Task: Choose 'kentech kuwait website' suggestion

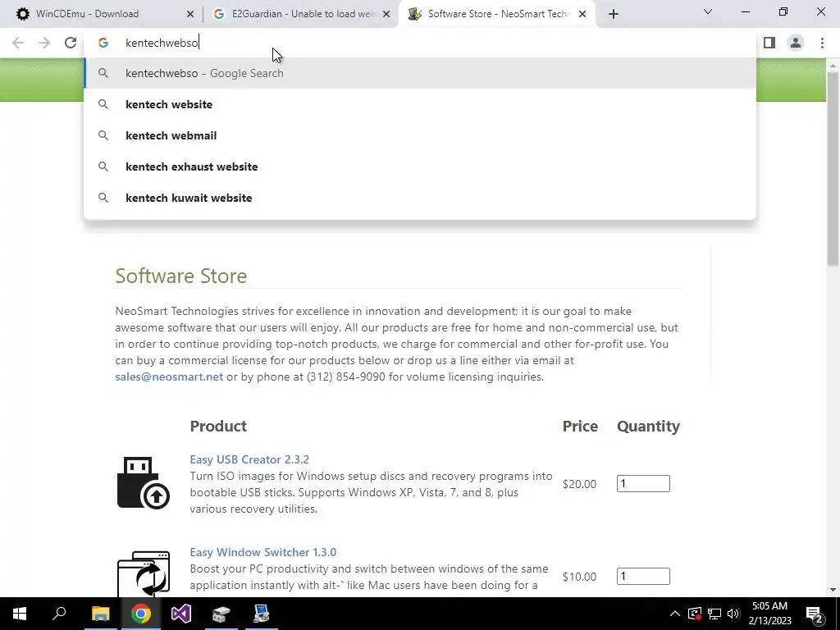Action: (x=420, y=198)
